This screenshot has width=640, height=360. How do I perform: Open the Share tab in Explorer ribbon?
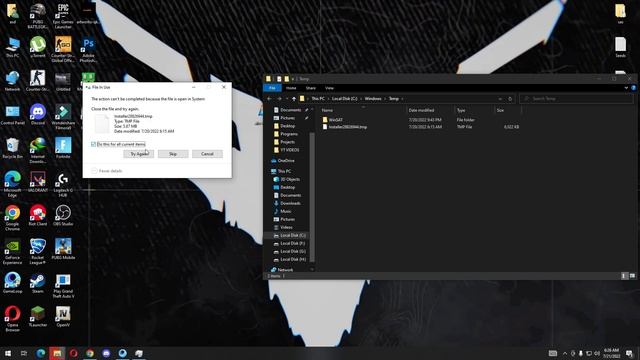click(311, 88)
